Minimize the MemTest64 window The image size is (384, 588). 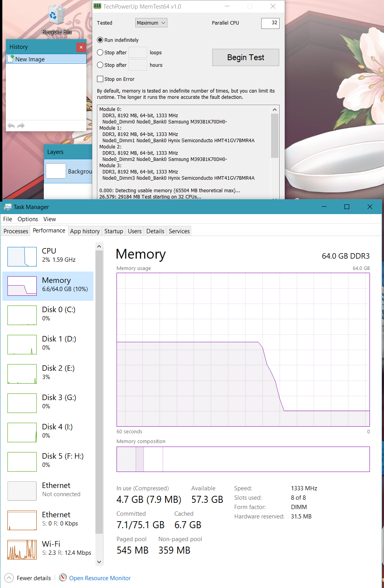point(228,6)
